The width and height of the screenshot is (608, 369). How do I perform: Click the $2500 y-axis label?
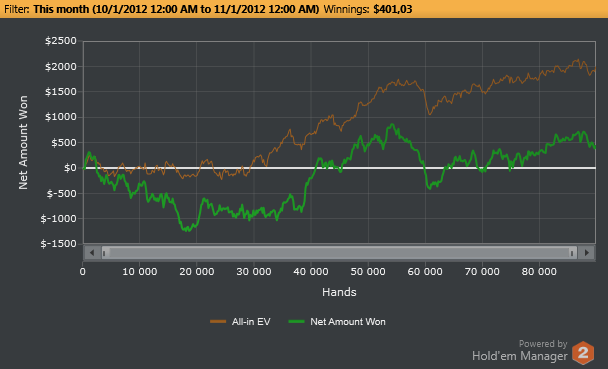(x=61, y=41)
